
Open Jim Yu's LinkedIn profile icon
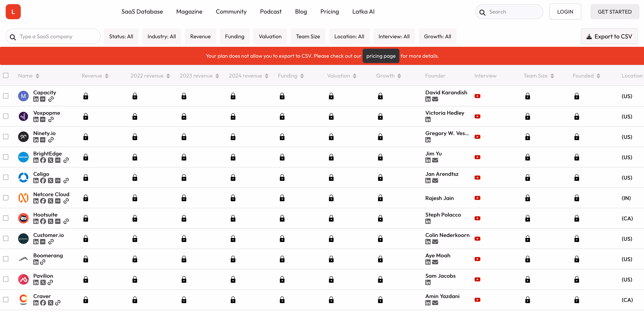pyautogui.click(x=428, y=160)
